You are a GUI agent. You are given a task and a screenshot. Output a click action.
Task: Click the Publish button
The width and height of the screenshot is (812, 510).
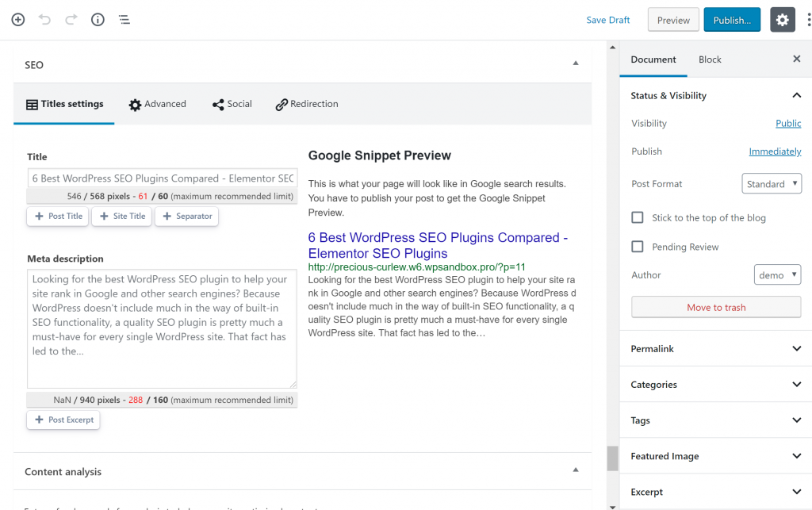click(731, 20)
